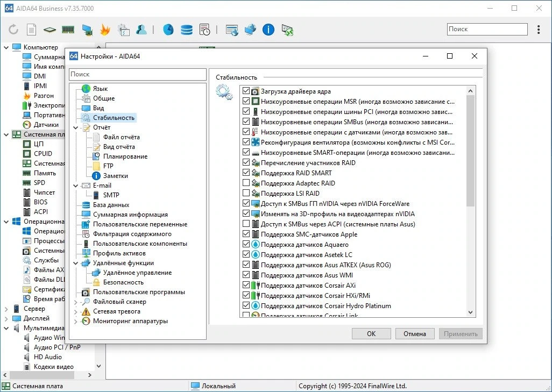Click the database cylinders toolbar icon
The height and width of the screenshot is (392, 552).
(x=187, y=30)
